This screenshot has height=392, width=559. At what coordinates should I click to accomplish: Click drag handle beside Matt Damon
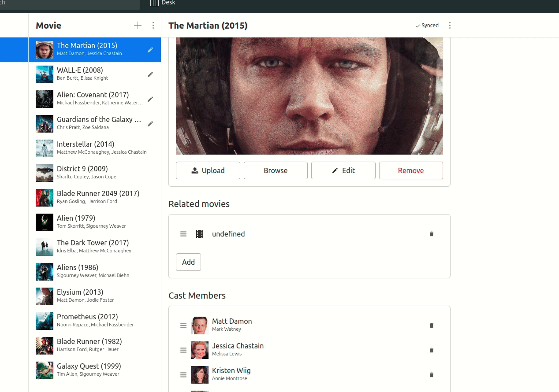tap(183, 325)
